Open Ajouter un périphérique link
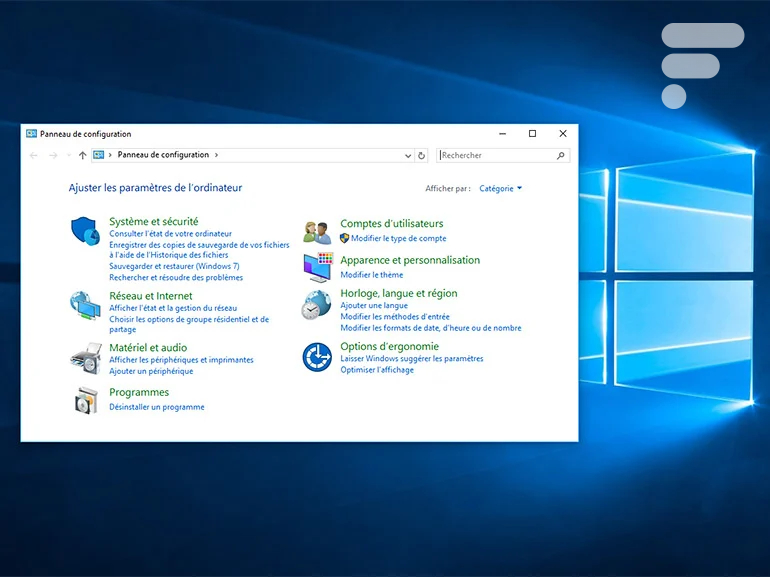The image size is (770, 577). [x=151, y=371]
